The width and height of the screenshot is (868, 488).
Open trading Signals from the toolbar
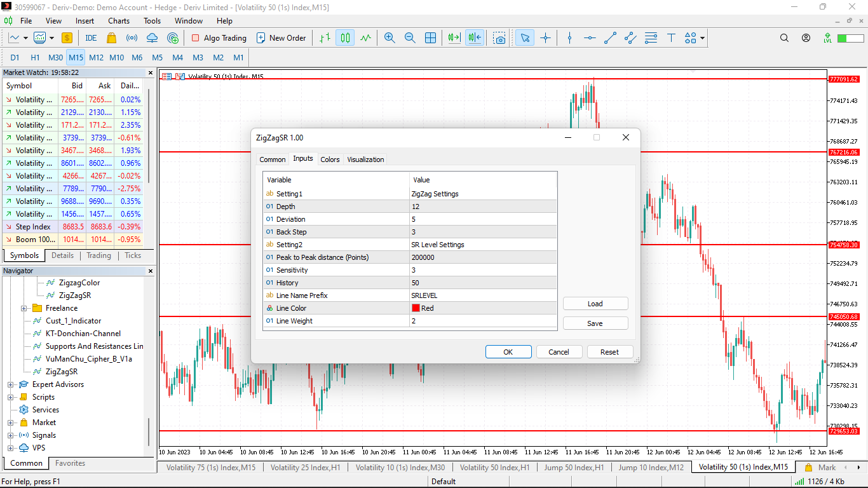tap(132, 38)
